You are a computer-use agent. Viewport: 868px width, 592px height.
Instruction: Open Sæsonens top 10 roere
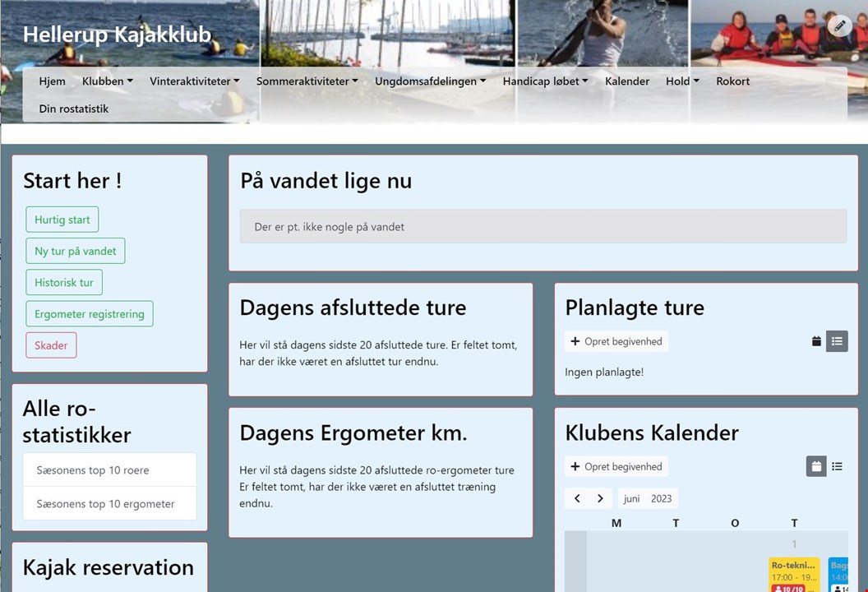click(109, 470)
